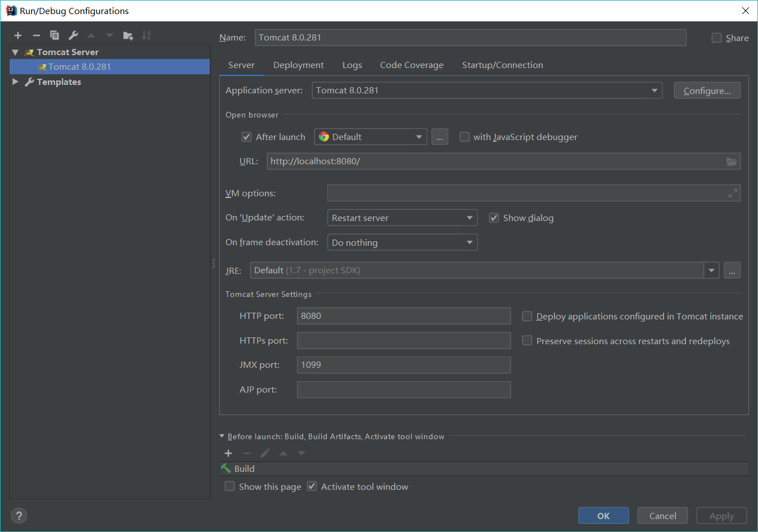The image size is (758, 532).
Task: Click the Configure... button
Action: pyautogui.click(x=707, y=91)
